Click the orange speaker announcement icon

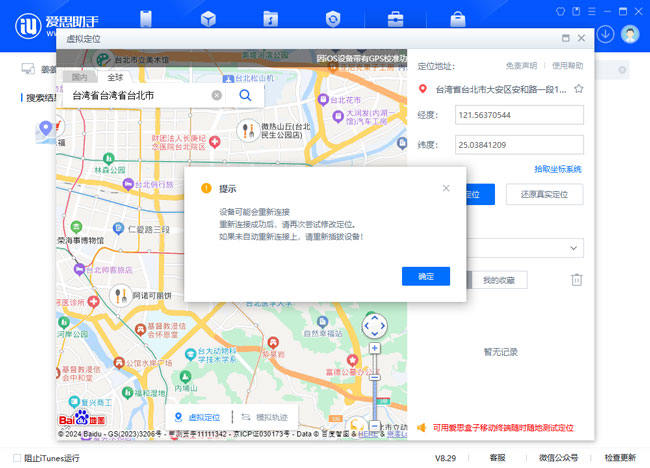click(422, 427)
